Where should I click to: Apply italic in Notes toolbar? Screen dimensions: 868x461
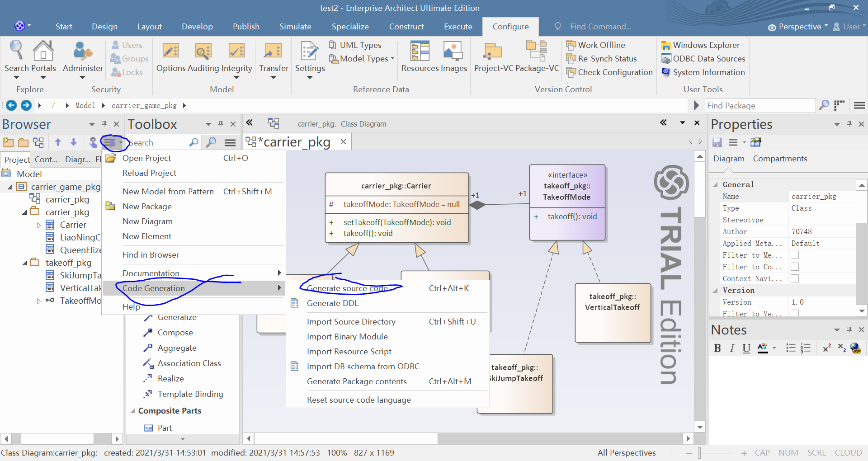coord(732,348)
